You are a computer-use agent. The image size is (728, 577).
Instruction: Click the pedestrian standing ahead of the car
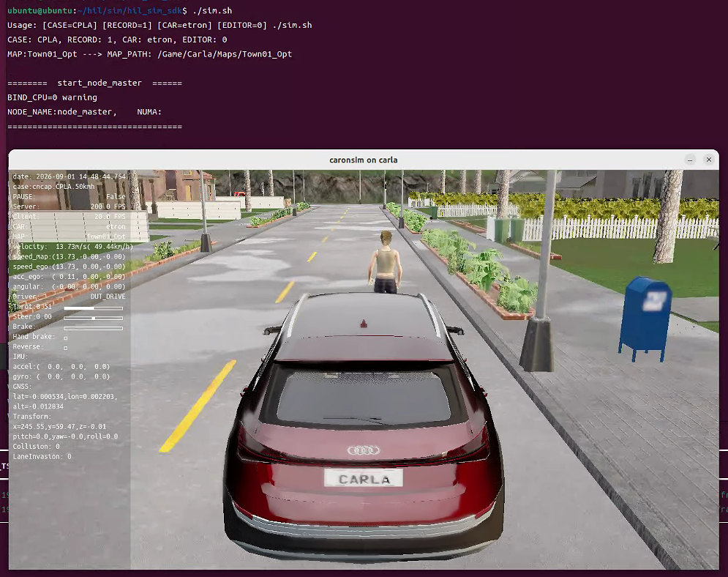pos(384,262)
